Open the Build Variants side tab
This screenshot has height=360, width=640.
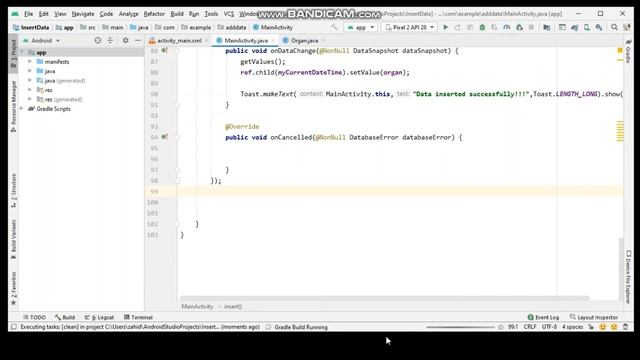click(x=13, y=239)
